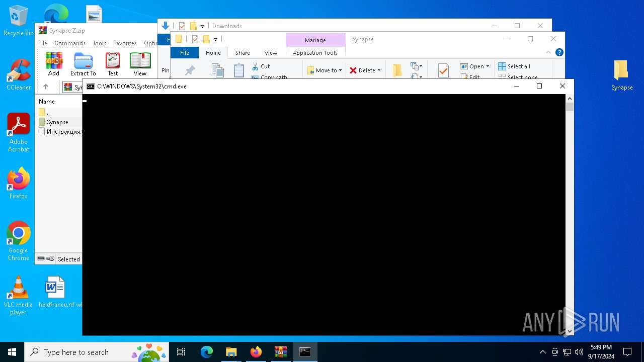Click the WinRAR Extract To icon

(83, 64)
